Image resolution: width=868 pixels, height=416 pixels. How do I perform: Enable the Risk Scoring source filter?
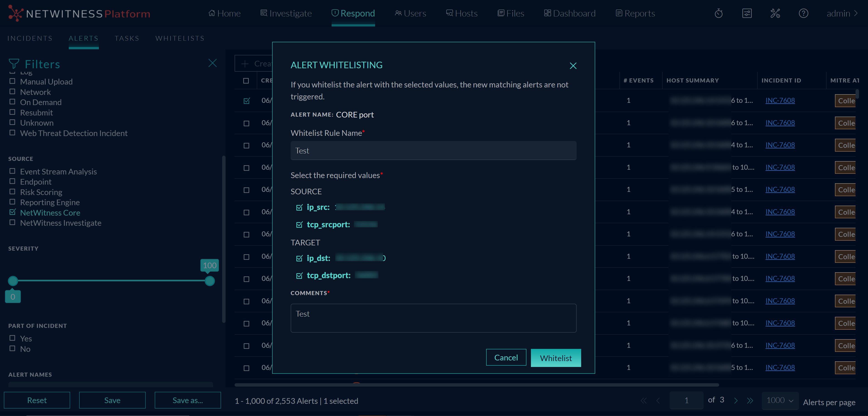click(x=12, y=192)
